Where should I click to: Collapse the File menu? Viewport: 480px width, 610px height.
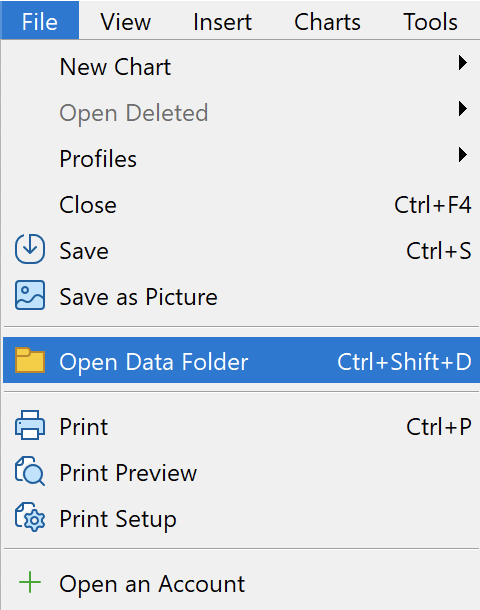pyautogui.click(x=40, y=20)
